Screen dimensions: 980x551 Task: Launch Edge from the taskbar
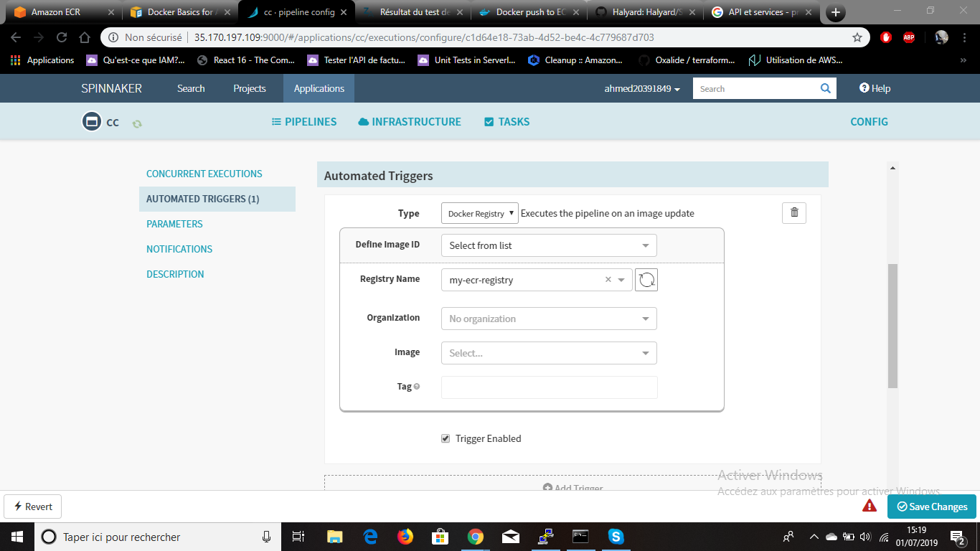click(370, 536)
